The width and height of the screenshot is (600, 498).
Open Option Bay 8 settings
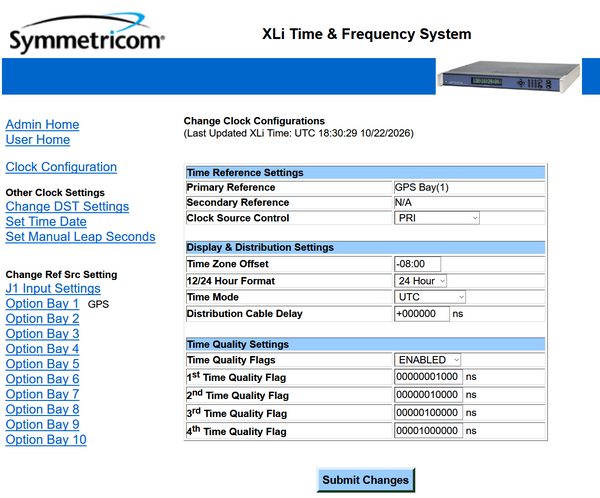(x=42, y=409)
